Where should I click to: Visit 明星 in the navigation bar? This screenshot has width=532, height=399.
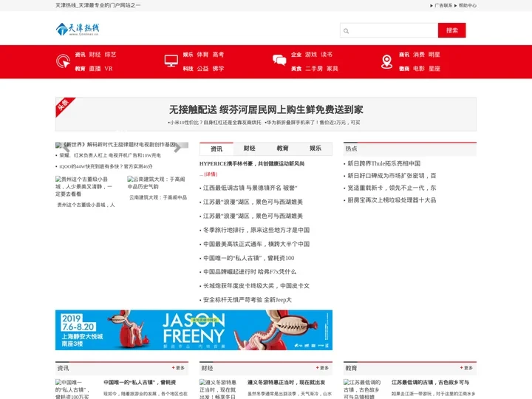coord(434,55)
